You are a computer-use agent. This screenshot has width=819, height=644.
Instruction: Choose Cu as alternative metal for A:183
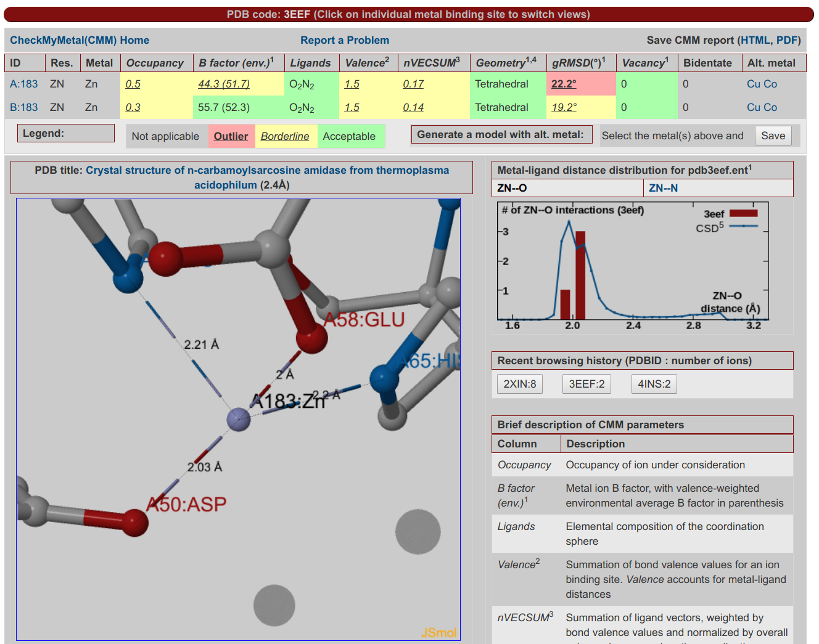click(753, 84)
